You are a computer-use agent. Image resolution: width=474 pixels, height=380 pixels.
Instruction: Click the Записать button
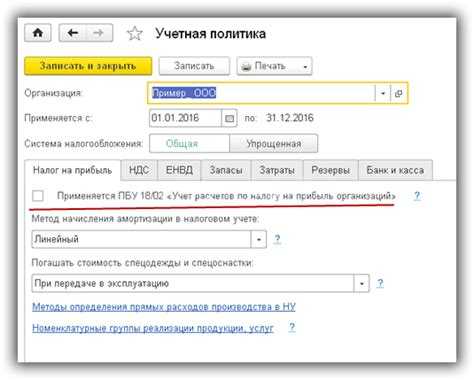click(194, 66)
